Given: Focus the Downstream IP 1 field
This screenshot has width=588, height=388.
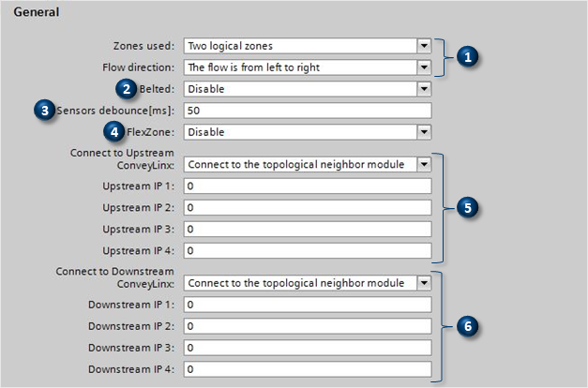Looking at the screenshot, I should (x=307, y=305).
